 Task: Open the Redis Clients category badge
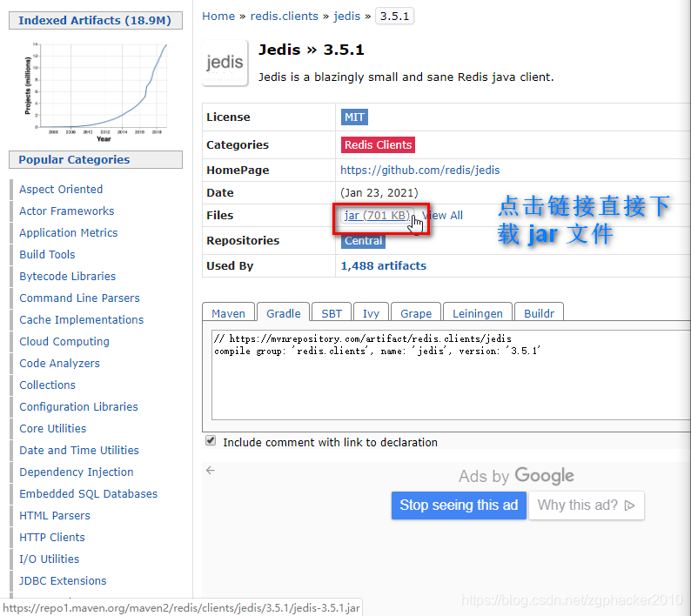(x=378, y=145)
